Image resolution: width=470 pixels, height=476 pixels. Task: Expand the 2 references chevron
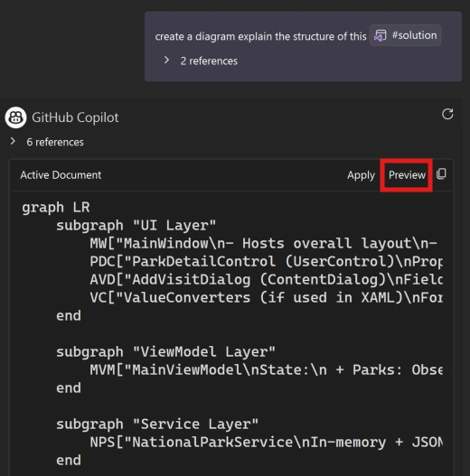pyautogui.click(x=166, y=61)
